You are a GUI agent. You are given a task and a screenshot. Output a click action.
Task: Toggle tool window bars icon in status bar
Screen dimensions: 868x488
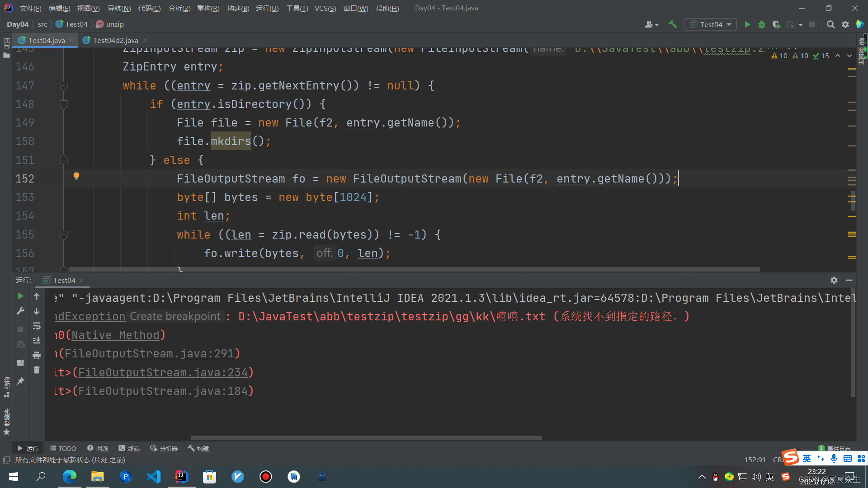click(x=7, y=460)
